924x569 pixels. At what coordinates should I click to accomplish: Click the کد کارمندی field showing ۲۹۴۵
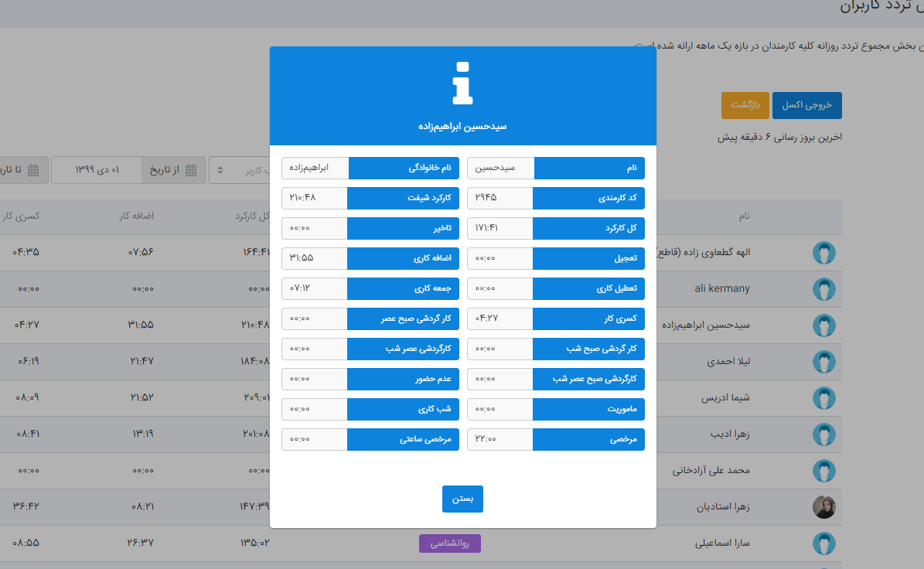pyautogui.click(x=500, y=198)
